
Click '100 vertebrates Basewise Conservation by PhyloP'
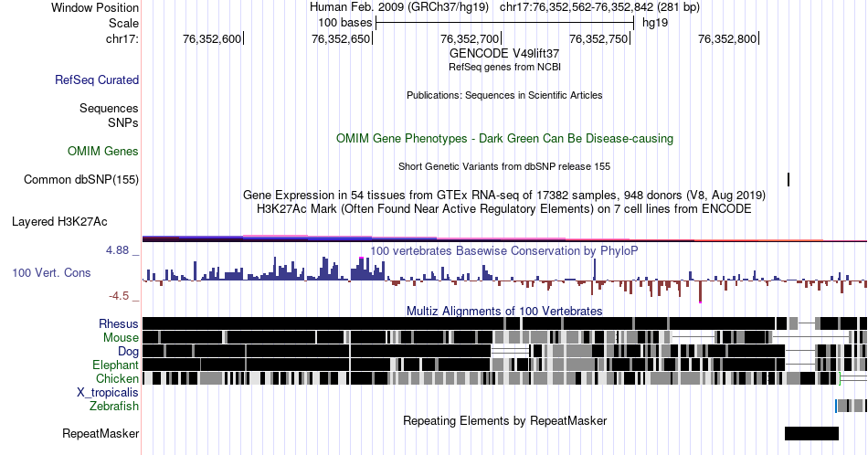point(504,250)
